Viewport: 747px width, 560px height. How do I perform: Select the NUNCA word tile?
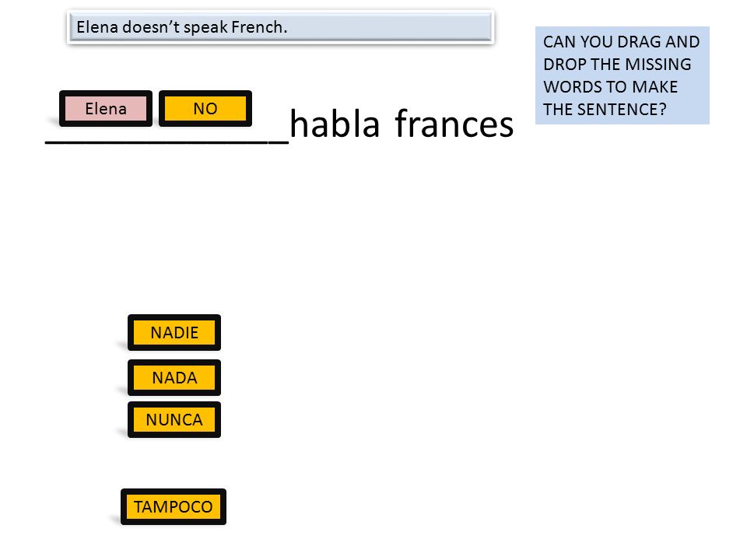[x=174, y=419]
